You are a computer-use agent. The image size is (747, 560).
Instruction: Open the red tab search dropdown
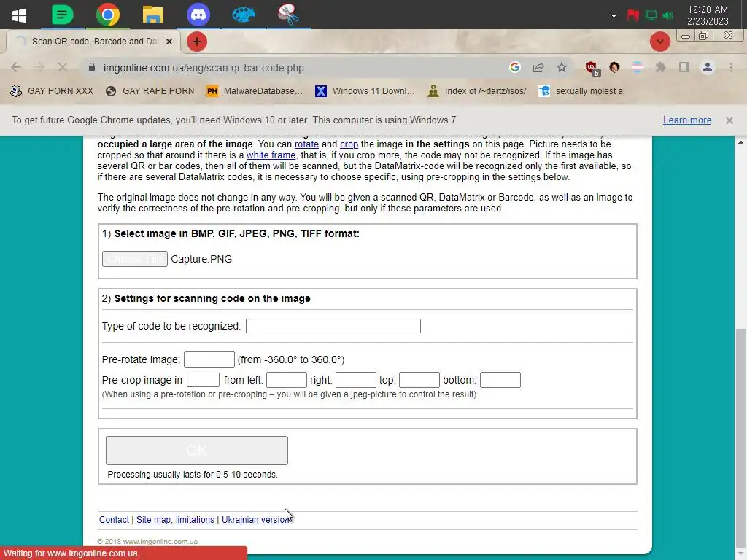coord(659,42)
